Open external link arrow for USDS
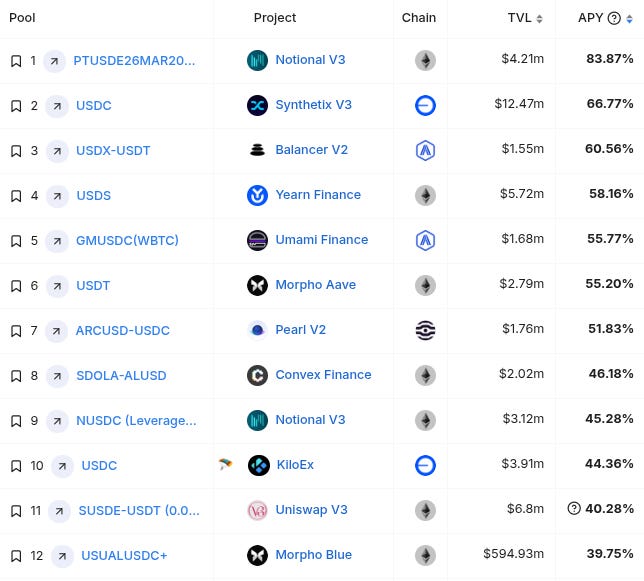 point(57,196)
